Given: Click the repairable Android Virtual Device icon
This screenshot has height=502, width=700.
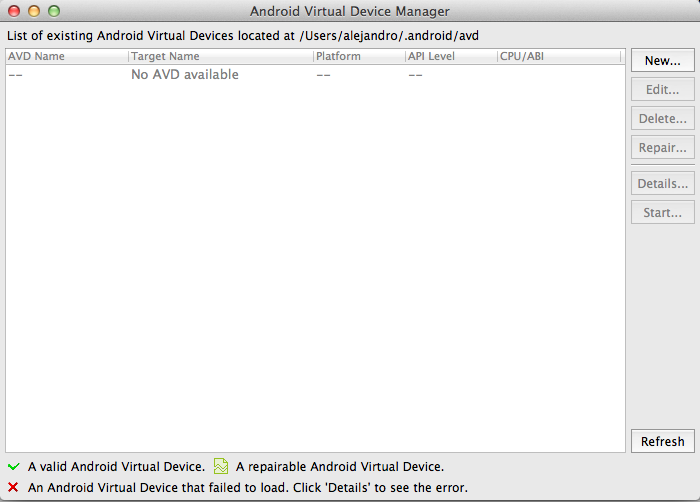Looking at the screenshot, I should point(221,466).
